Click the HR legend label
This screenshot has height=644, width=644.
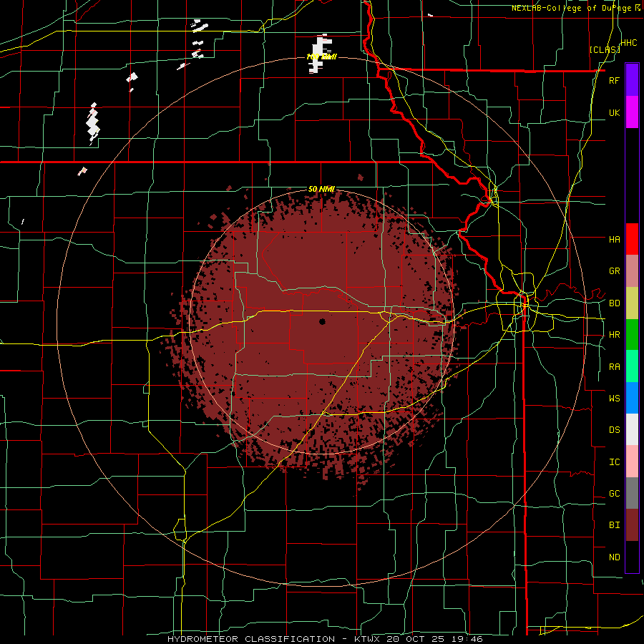[x=614, y=335]
